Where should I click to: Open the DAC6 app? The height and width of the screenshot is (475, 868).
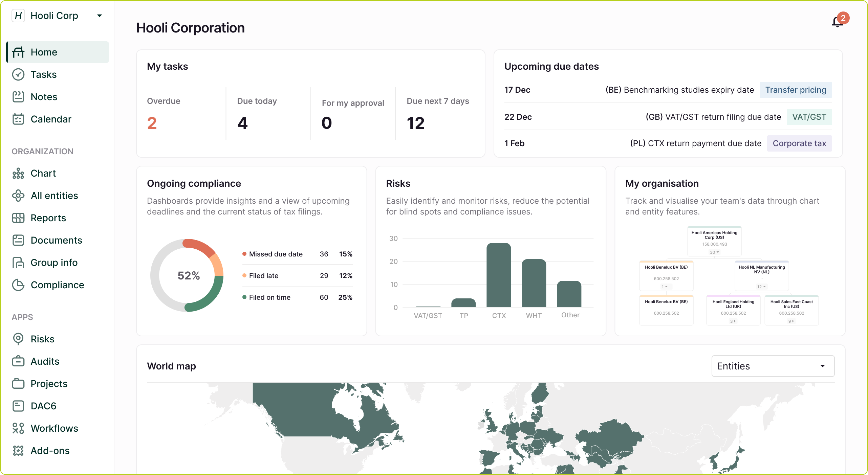coord(43,406)
